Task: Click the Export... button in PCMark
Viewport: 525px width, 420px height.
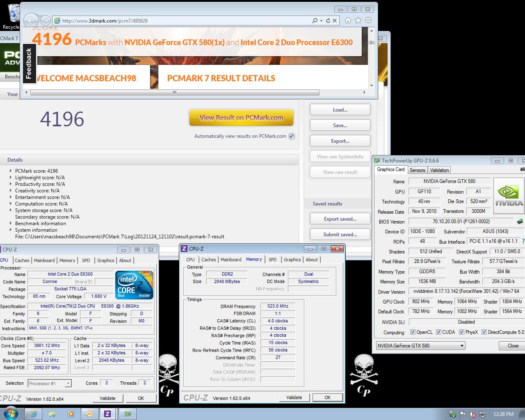Action: [x=340, y=141]
